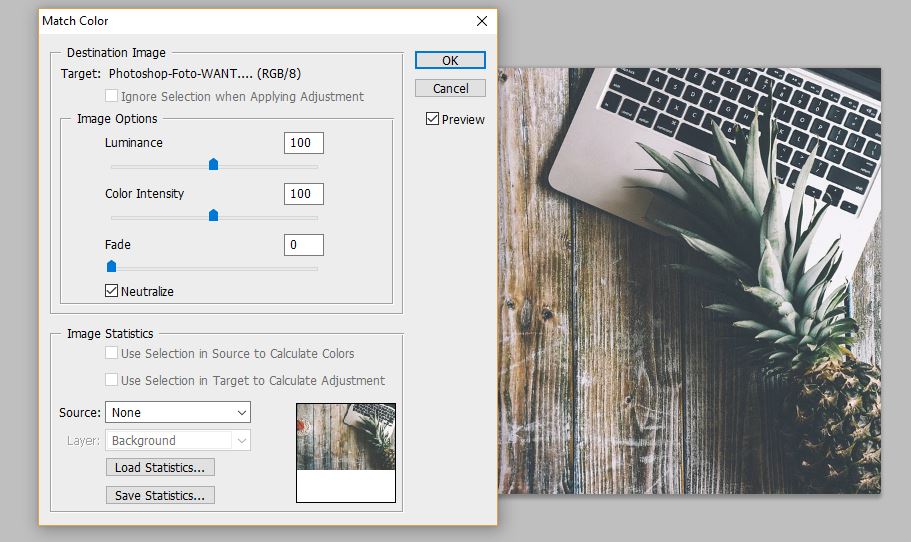Cancel the Match Color dialog
This screenshot has height=542, width=911.
click(x=450, y=88)
